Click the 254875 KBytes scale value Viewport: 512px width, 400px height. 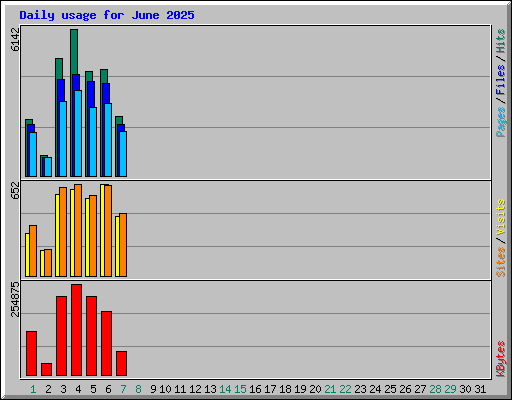point(15,299)
